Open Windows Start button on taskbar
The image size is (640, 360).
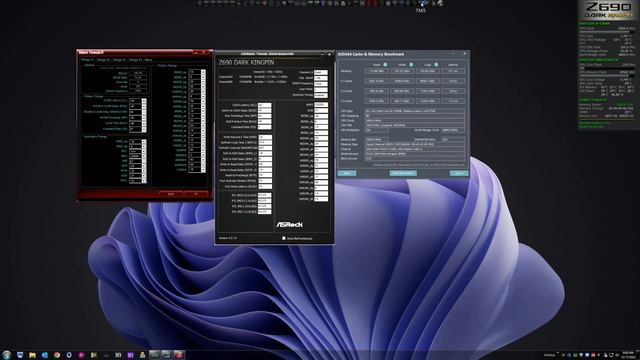(x=6, y=355)
